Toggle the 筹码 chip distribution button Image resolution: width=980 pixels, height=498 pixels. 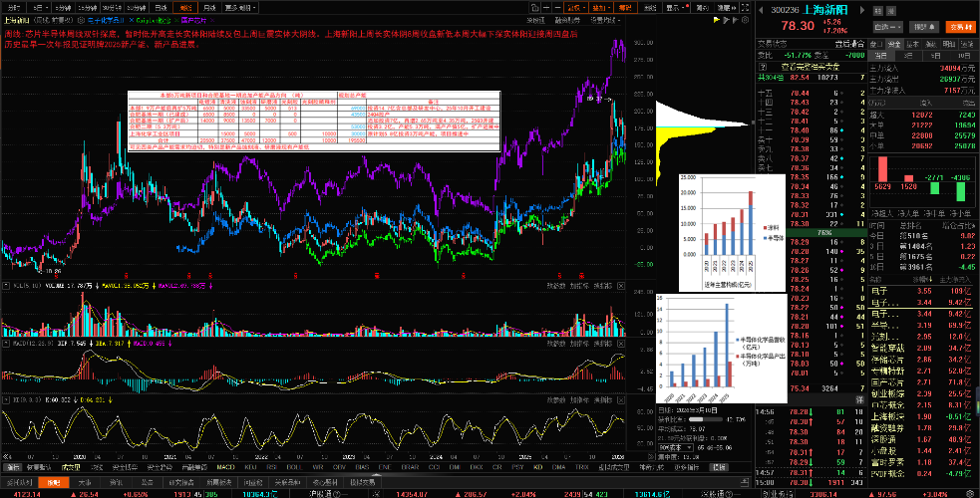626,8
